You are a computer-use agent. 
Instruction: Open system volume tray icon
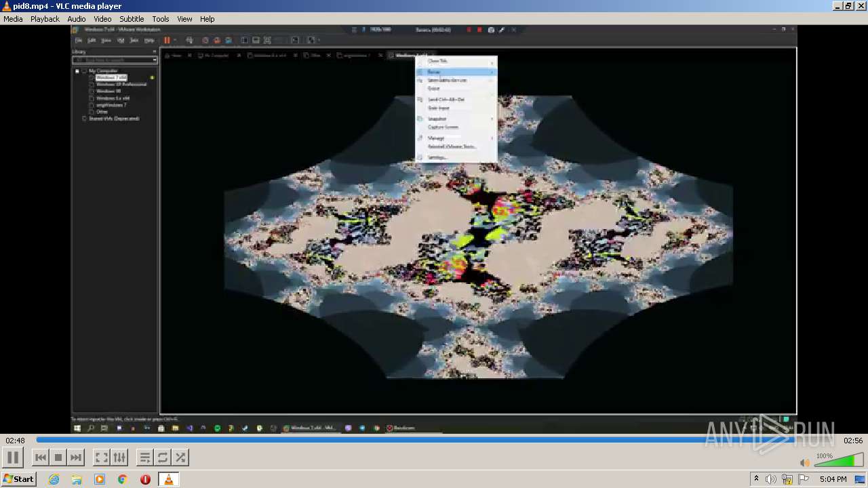(771, 479)
